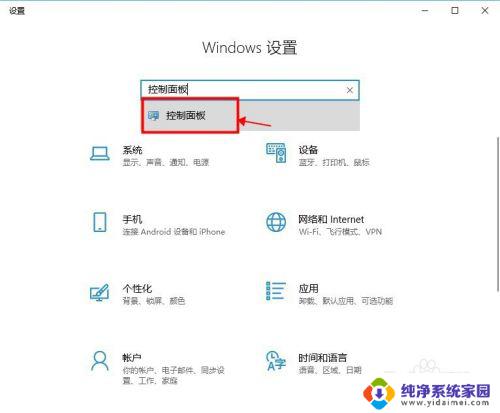This screenshot has height=413, width=500.
Task: Clear the search box with the X
Action: tap(350, 90)
